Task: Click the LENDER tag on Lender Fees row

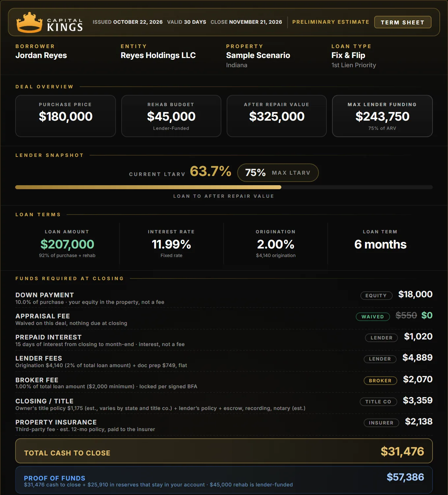Action: (380, 359)
